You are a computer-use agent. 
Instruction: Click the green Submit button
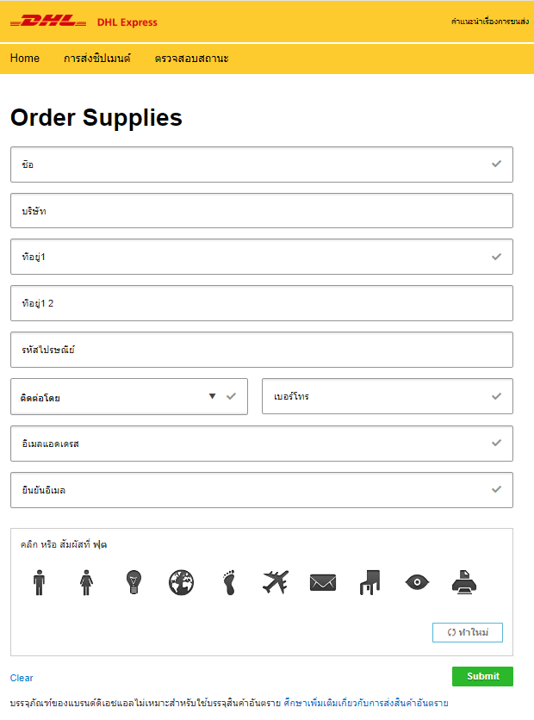click(483, 676)
